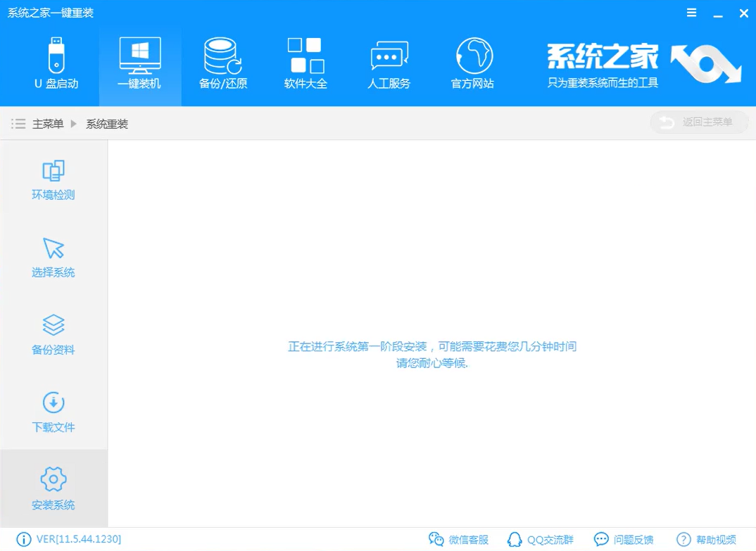Open 选择系统 in the sidebar
756x551 pixels.
[x=53, y=257]
